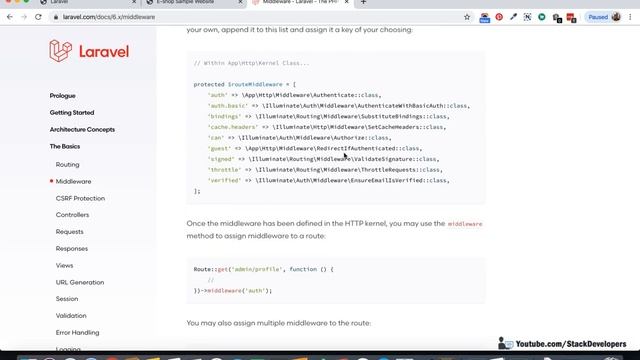Open the Pinterest extension icon
The image size is (640, 360).
(x=499, y=17)
